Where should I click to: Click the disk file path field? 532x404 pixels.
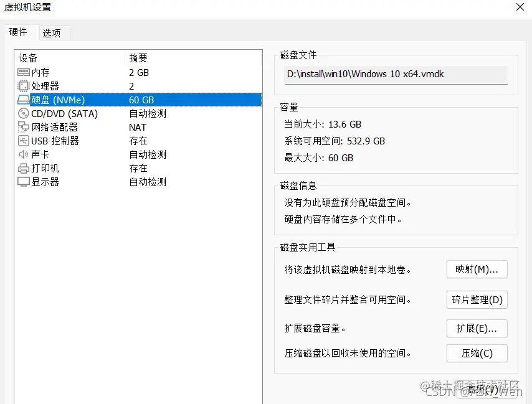(x=396, y=75)
